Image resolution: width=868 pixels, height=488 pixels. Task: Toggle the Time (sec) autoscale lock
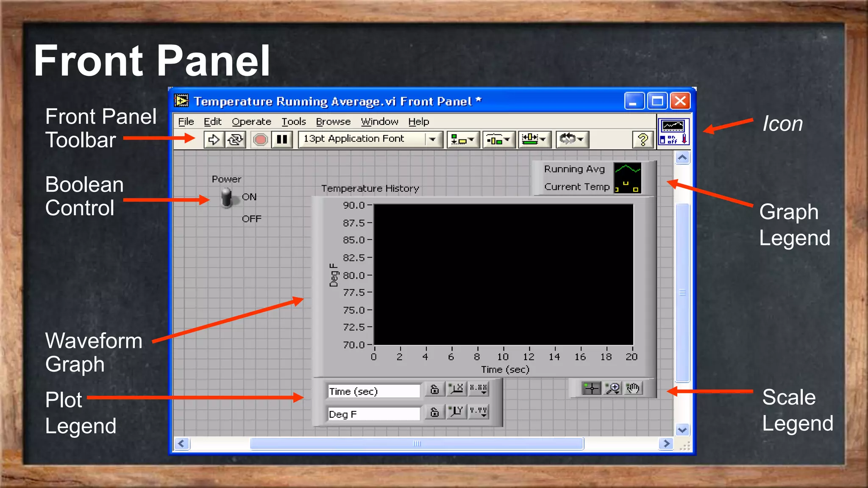(x=434, y=389)
